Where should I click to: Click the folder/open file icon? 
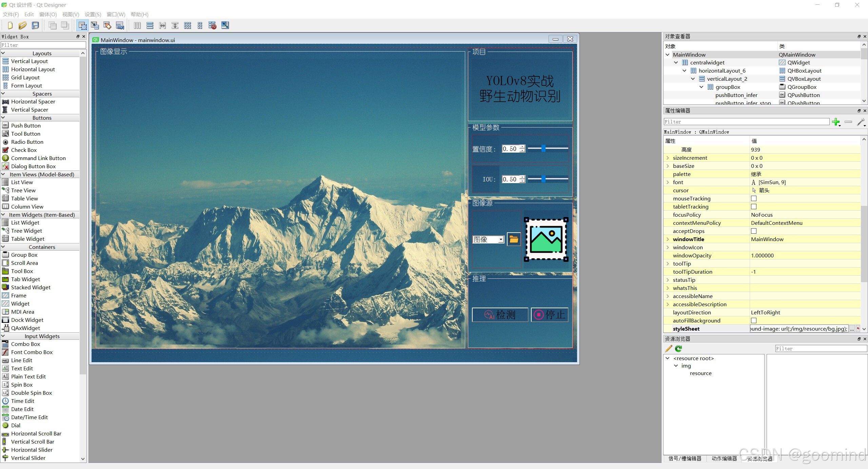pos(513,239)
